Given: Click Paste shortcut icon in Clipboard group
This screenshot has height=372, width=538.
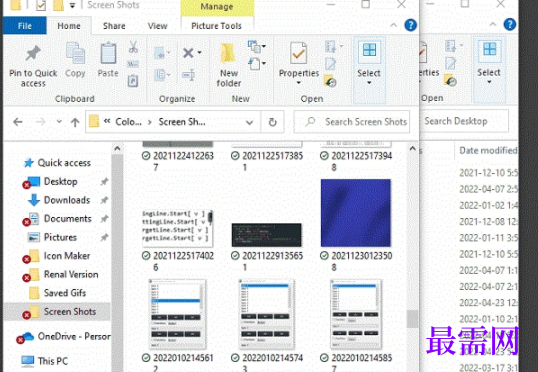Looking at the screenshot, I should [133, 81].
